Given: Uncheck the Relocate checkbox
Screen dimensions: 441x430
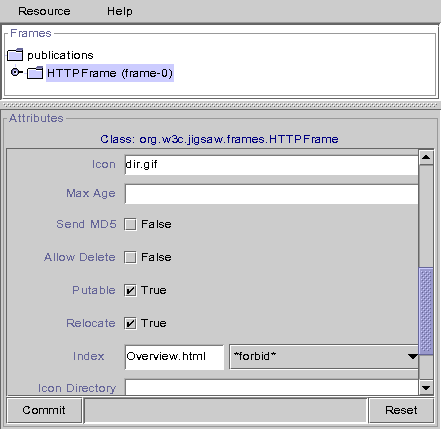Looking at the screenshot, I should pos(130,323).
